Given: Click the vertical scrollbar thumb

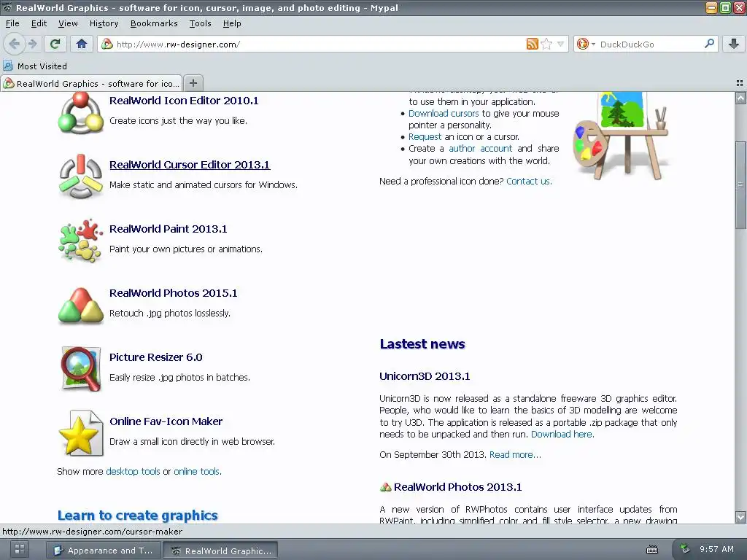Looking at the screenshot, I should click(x=740, y=184).
